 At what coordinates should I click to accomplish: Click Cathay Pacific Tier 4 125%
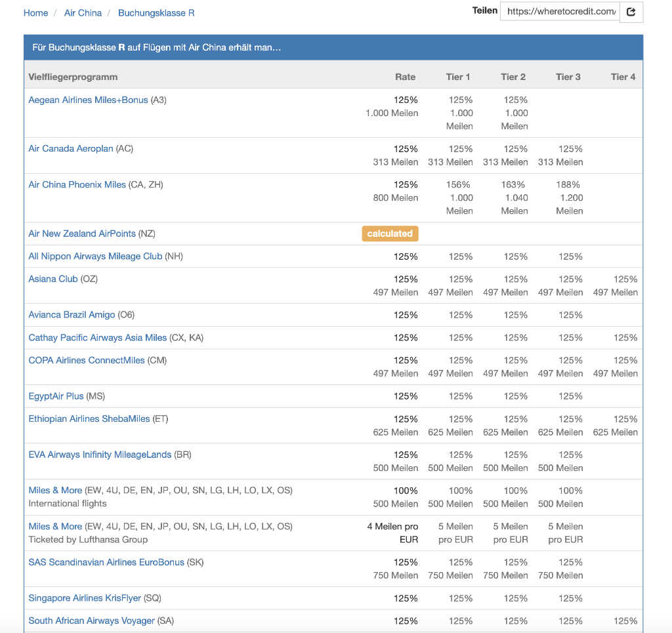[625, 338]
